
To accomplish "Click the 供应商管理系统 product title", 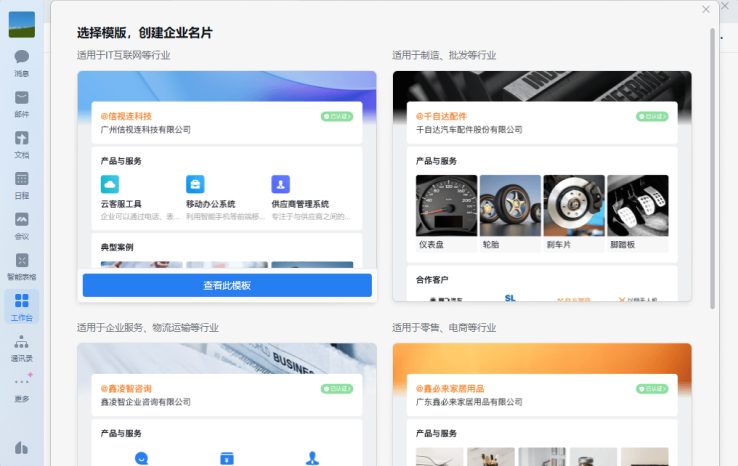I will click(300, 204).
